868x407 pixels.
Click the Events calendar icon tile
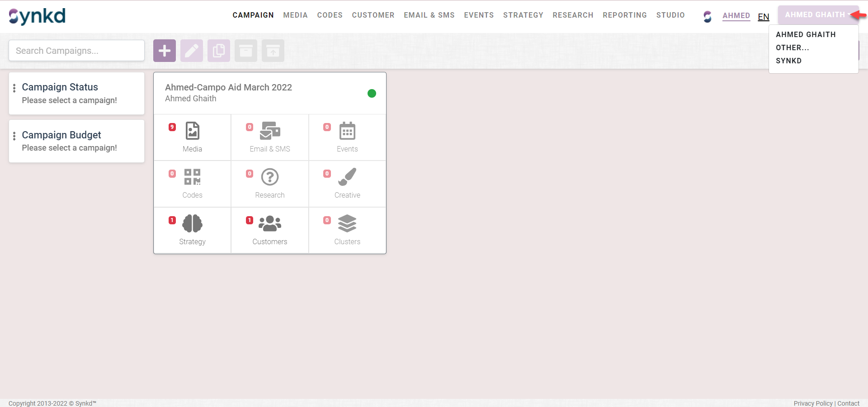point(347,137)
